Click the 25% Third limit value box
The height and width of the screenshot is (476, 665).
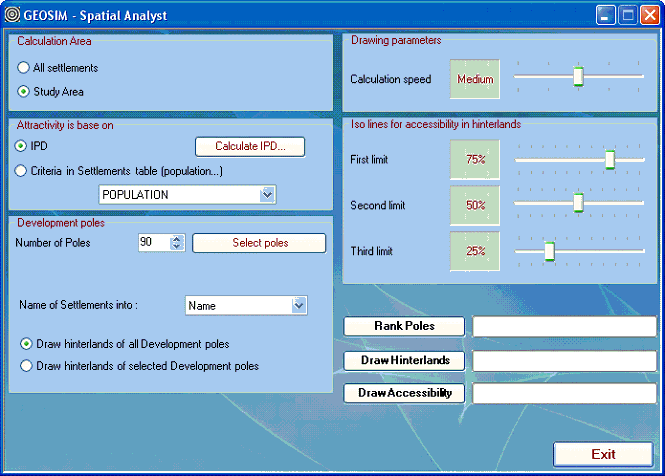point(475,251)
